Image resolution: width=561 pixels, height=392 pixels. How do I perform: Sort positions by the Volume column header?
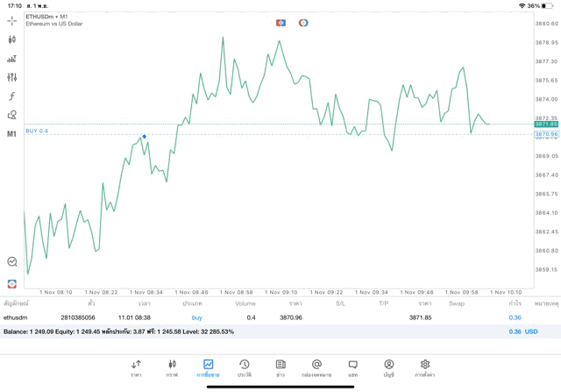(x=245, y=303)
